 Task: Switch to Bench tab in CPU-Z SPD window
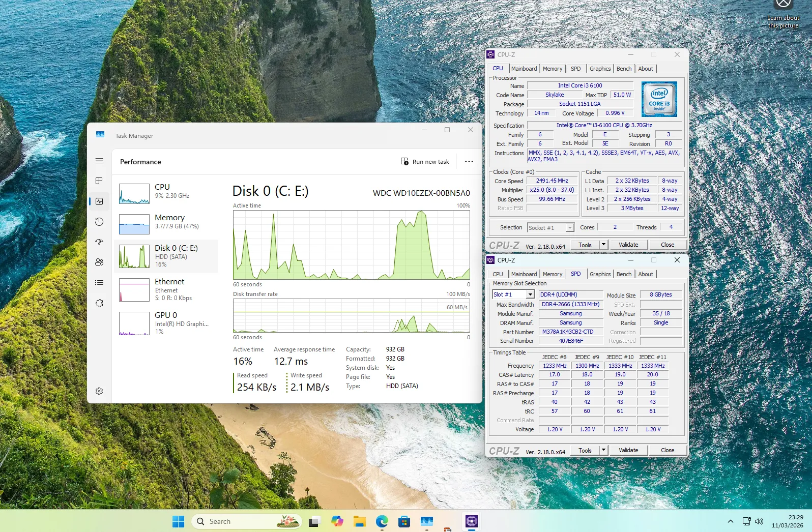coord(624,274)
